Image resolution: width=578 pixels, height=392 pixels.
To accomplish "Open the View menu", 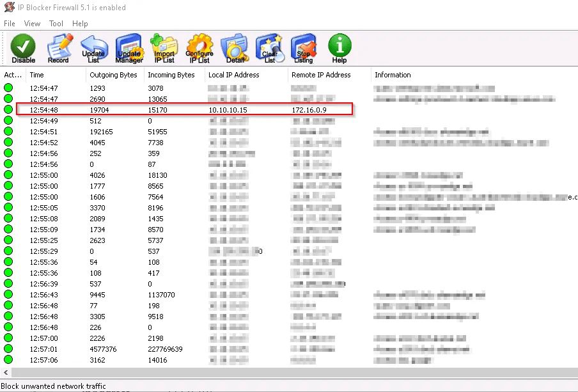I will coord(32,24).
